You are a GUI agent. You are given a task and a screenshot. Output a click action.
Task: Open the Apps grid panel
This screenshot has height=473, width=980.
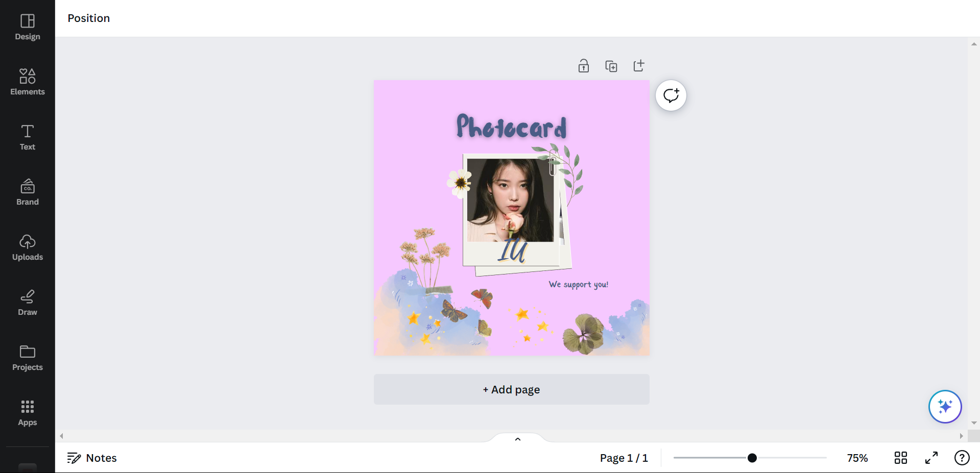tap(28, 413)
